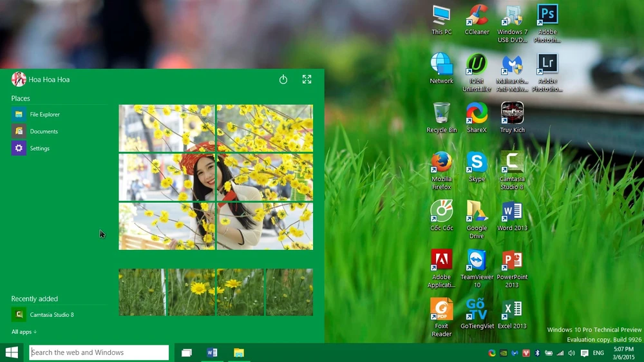The width and height of the screenshot is (644, 362).
Task: Select the Camtasia Studio 8 desktop shortcut
Action: pos(512,171)
